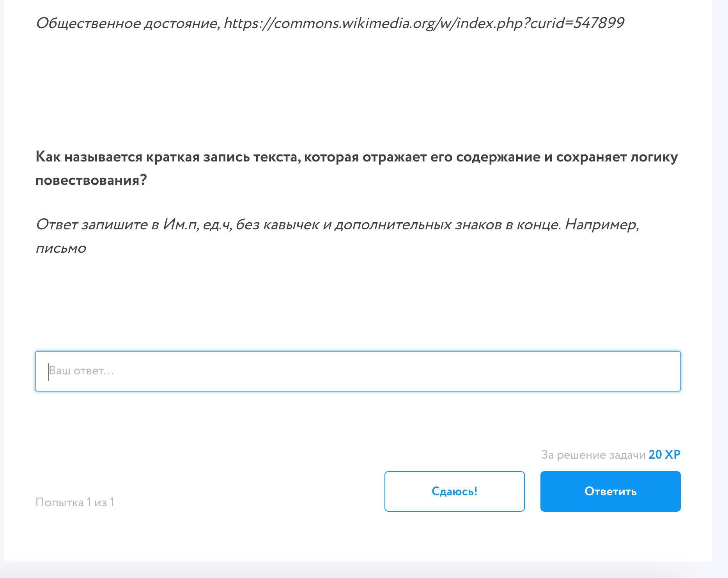Click the italic word "кавычек" in the hint
The image size is (728, 578).
point(291,225)
